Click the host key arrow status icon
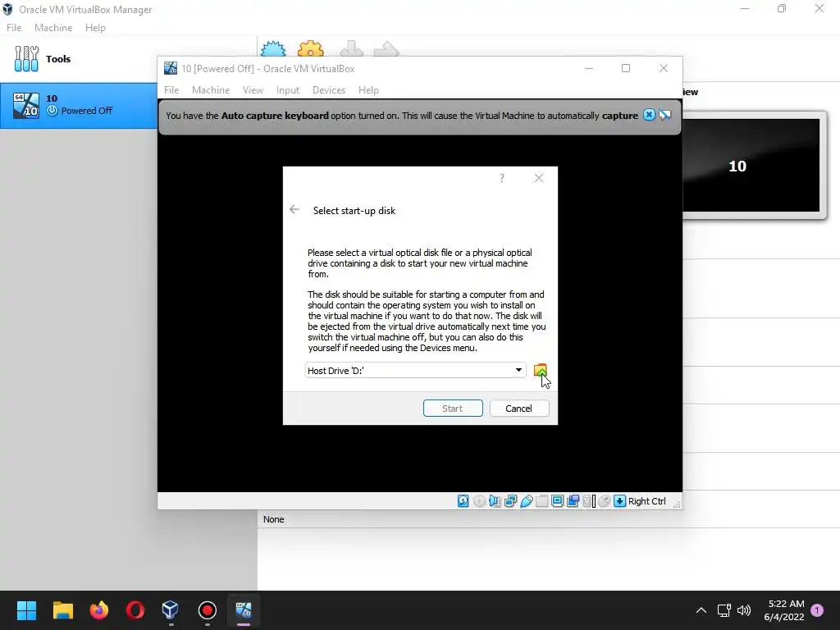The height and width of the screenshot is (630, 840). tap(620, 501)
